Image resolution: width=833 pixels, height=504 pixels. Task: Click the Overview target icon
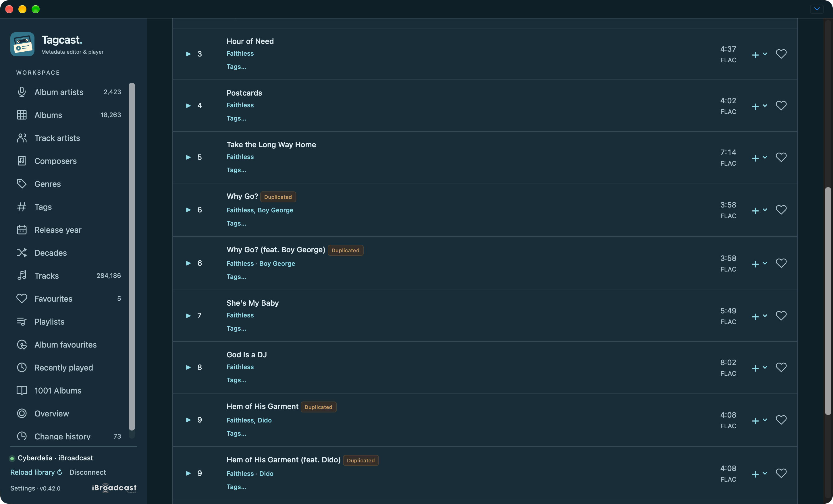click(x=22, y=414)
